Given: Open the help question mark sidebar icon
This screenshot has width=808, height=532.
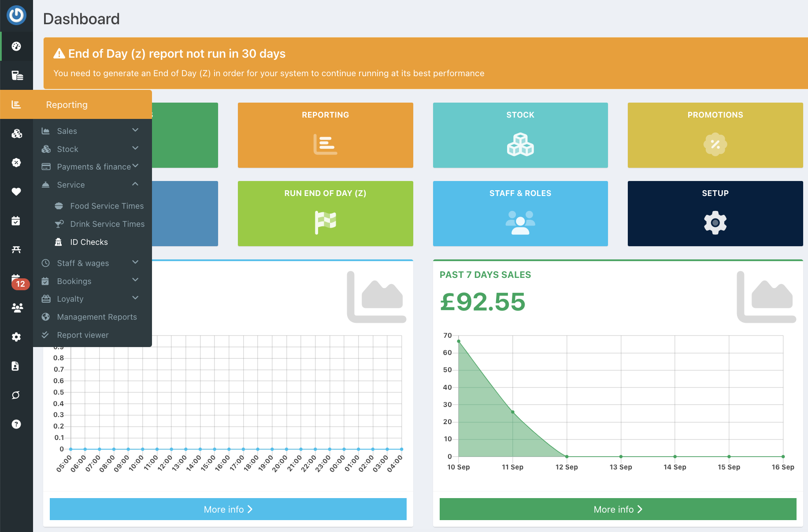Looking at the screenshot, I should coord(16,424).
